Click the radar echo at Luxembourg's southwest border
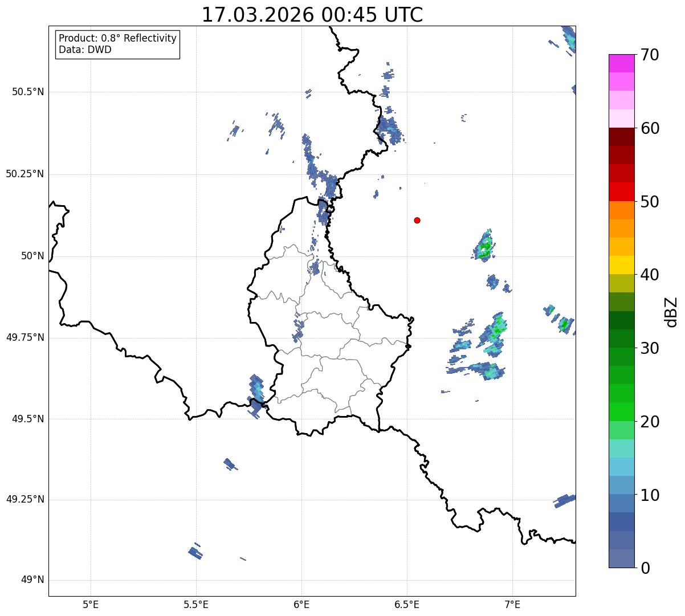 tap(256, 396)
